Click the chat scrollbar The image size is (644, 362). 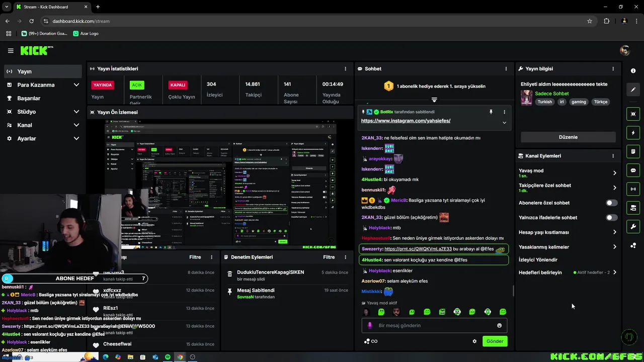(513, 291)
